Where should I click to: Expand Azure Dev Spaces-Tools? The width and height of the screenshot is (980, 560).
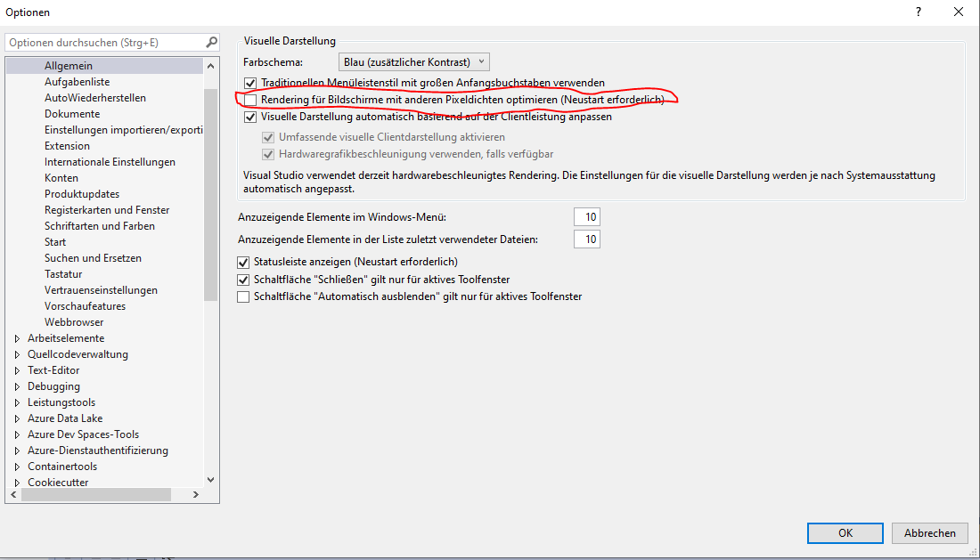point(15,434)
